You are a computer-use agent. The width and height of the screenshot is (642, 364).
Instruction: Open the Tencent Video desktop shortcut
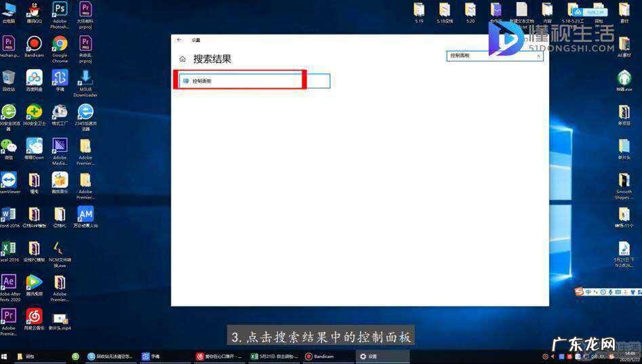click(35, 285)
